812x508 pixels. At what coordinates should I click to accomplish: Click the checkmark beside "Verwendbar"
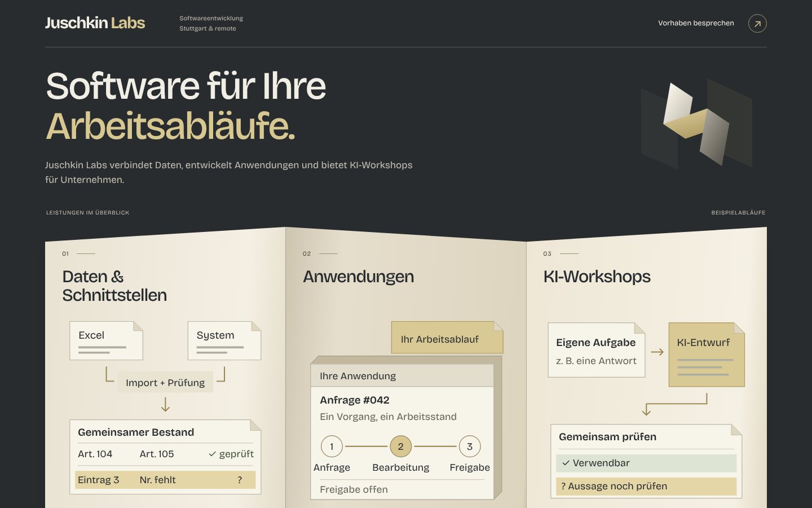pyautogui.click(x=566, y=463)
